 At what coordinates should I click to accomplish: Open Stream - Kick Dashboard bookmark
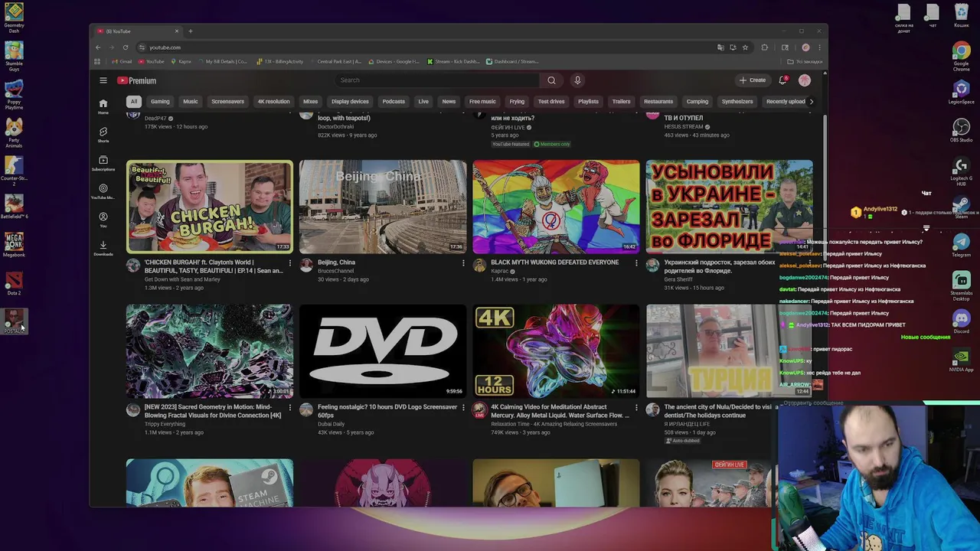click(454, 61)
